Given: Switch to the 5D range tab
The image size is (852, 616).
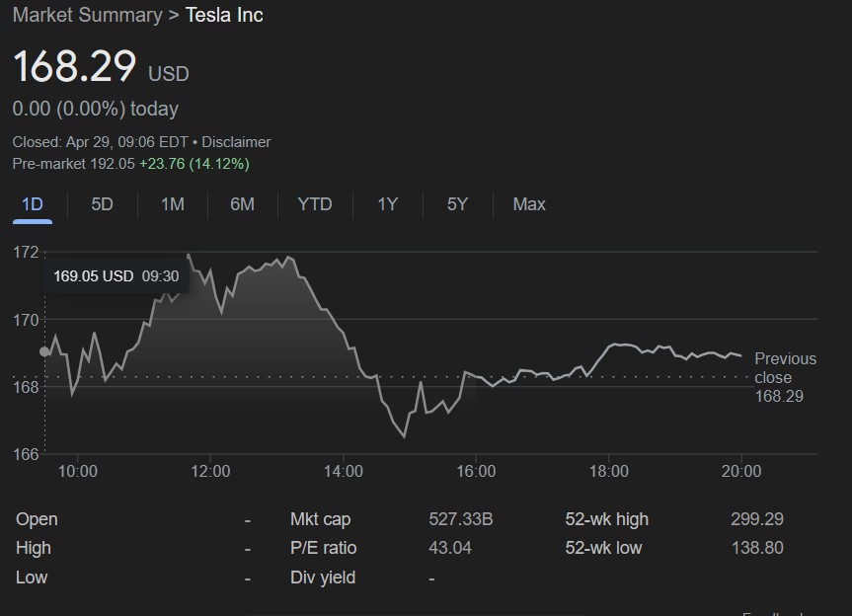Looking at the screenshot, I should point(102,204).
